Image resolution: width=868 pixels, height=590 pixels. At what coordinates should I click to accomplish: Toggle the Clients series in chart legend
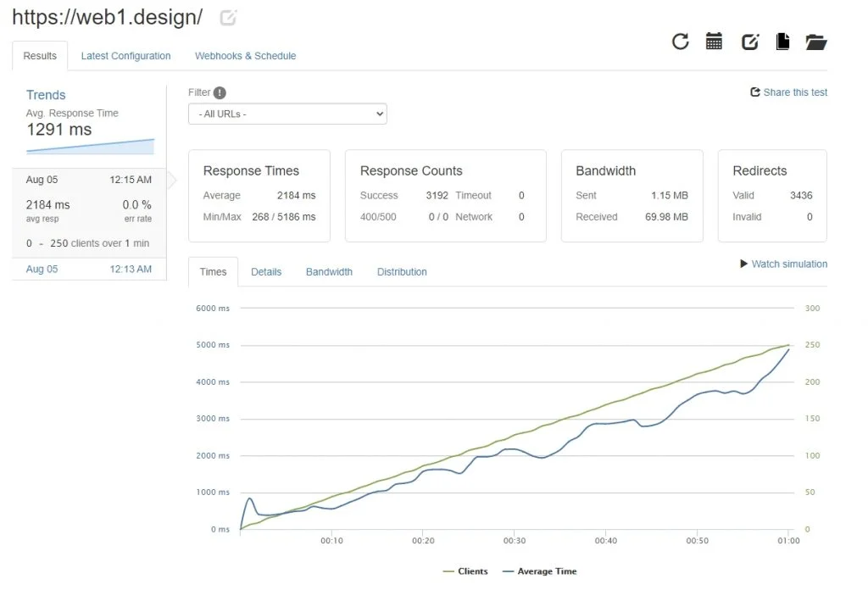(x=465, y=571)
